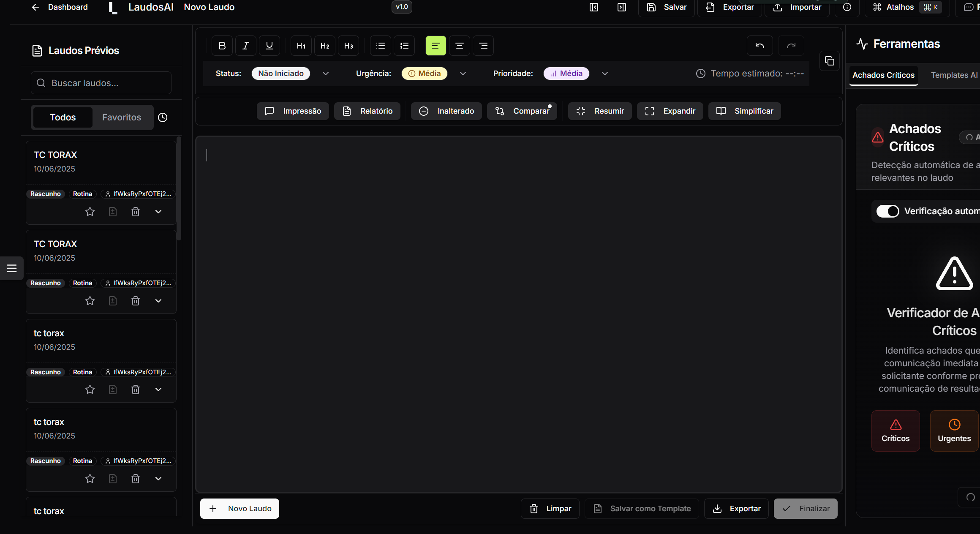Align text center
The image size is (980, 534).
pos(460,46)
